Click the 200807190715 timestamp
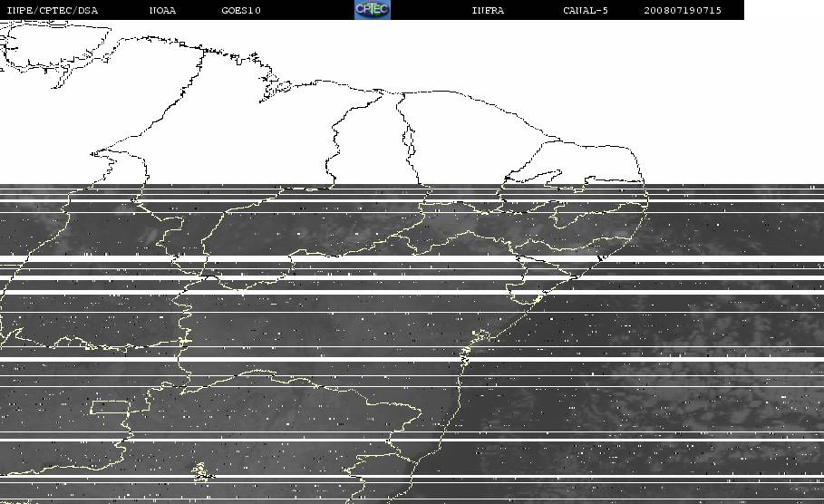 coord(683,10)
